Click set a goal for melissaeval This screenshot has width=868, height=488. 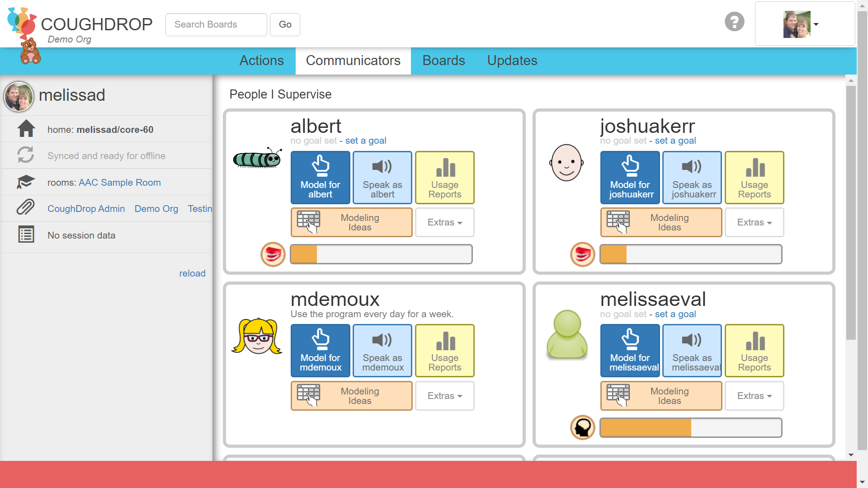(x=675, y=314)
